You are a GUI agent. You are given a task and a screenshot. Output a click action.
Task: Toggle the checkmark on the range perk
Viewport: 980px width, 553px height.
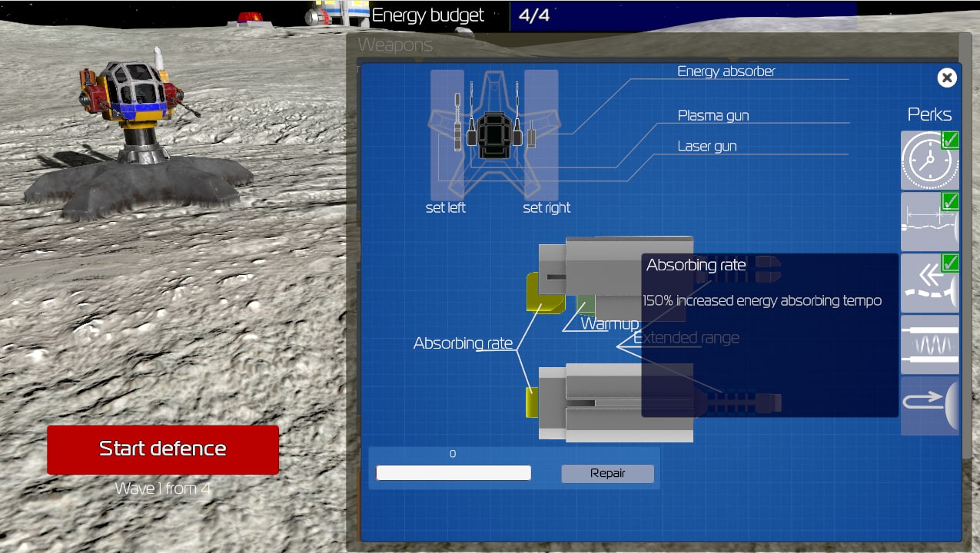pyautogui.click(x=950, y=201)
